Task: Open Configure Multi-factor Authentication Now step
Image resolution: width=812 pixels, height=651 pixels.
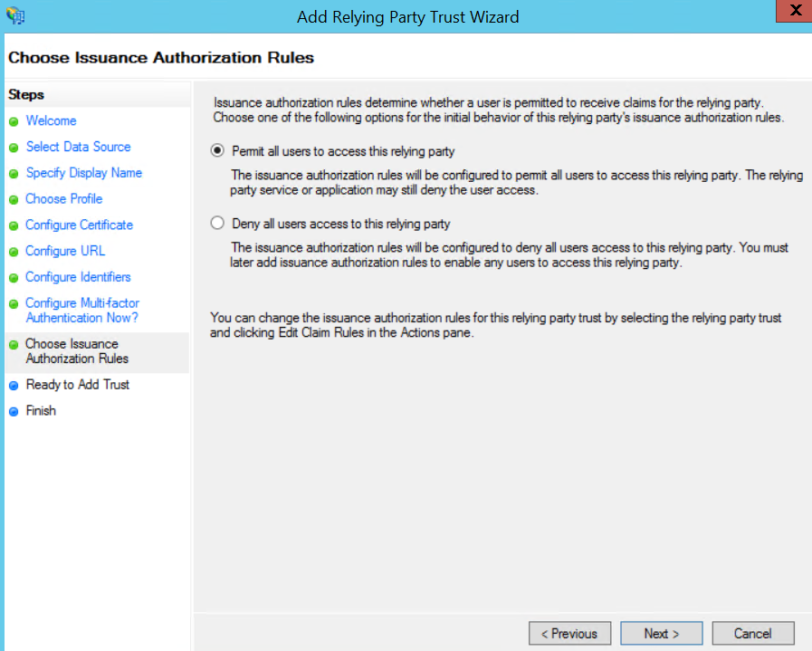Action: (82, 311)
